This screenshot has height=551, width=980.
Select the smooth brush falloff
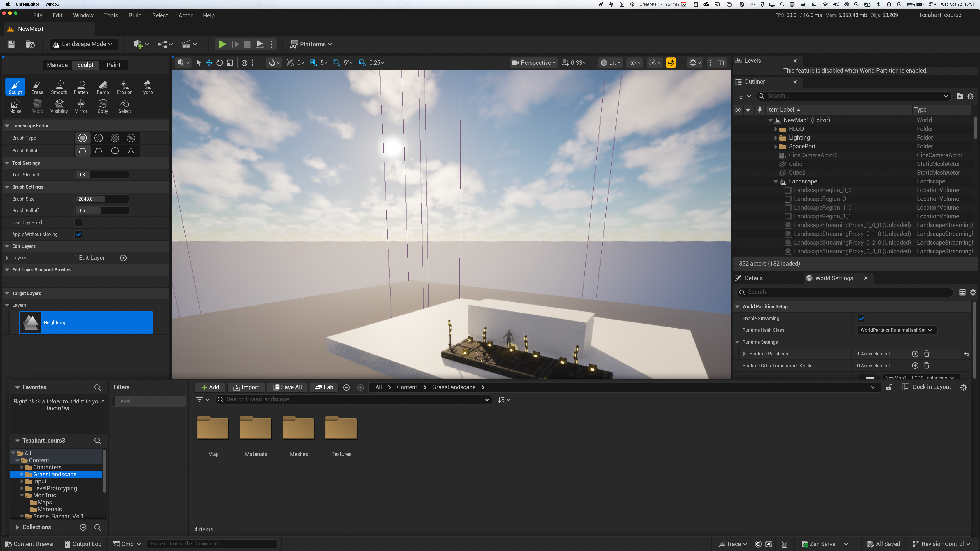tap(83, 151)
